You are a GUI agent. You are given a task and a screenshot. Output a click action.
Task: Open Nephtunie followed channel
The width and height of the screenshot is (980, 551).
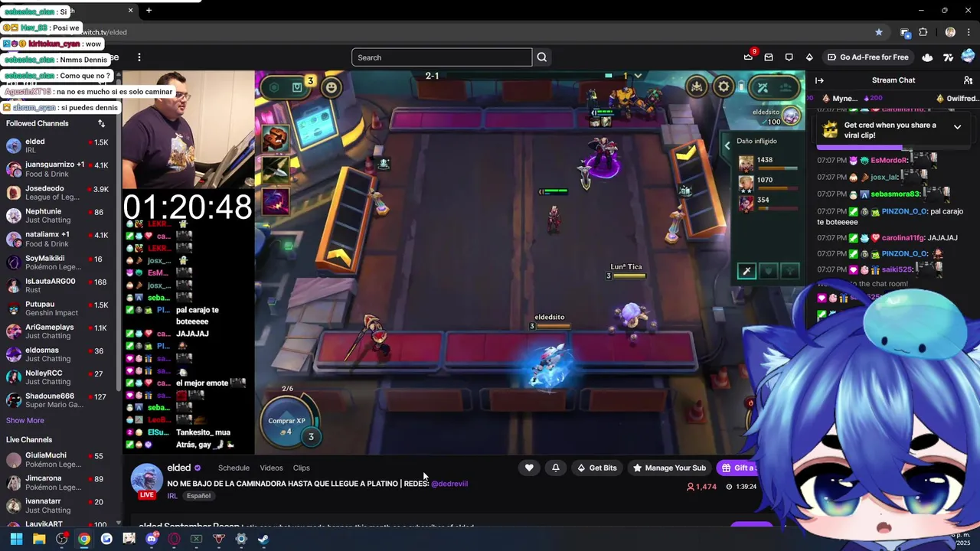tap(57, 216)
